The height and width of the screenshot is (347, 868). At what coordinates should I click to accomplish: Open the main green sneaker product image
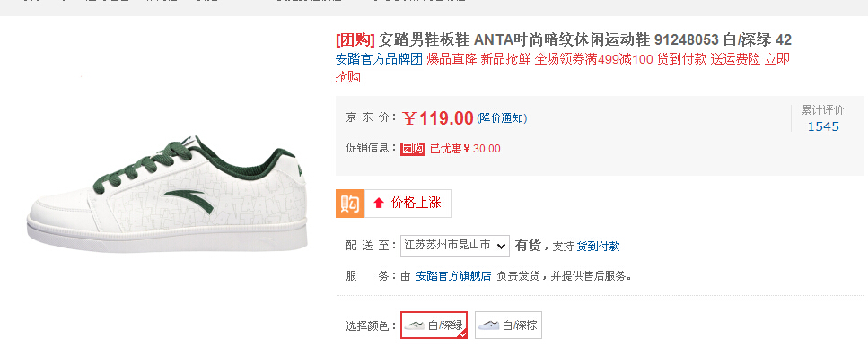167,194
